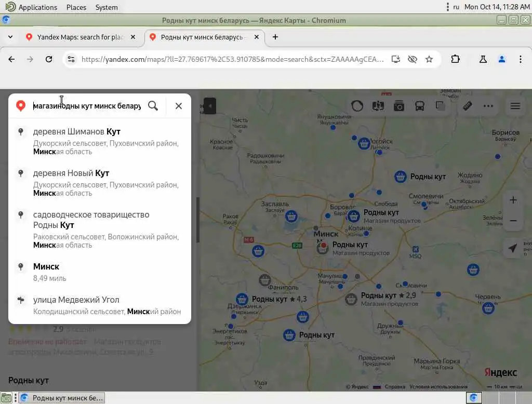Zoom in the map with plus
Screen dimensions: 532x404
tap(513, 200)
